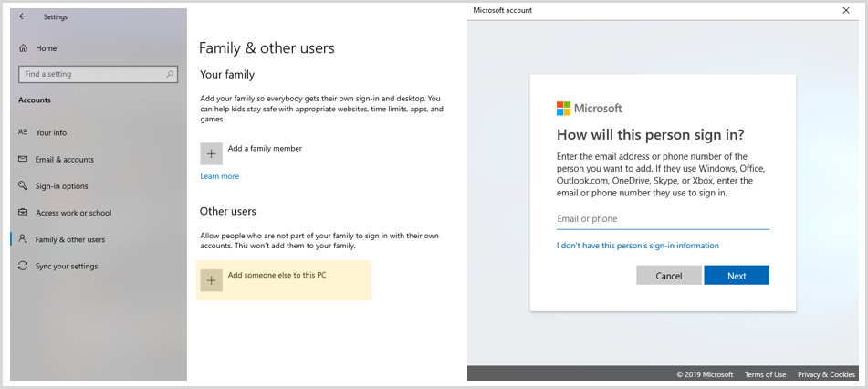The image size is (868, 389).
Task: Click the plus icon for Add someone else
Action: tap(211, 280)
